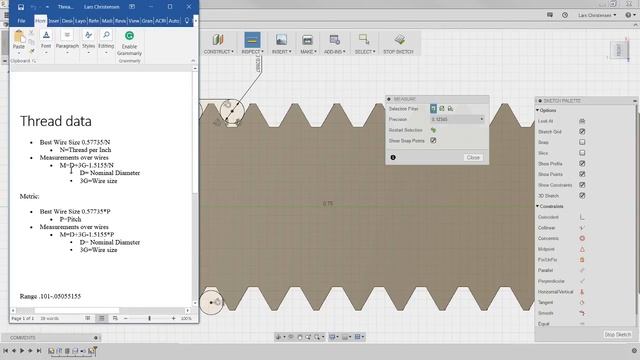This screenshot has height=360, width=640.
Task: Toggle the Show Points checkbox
Action: click(582, 174)
